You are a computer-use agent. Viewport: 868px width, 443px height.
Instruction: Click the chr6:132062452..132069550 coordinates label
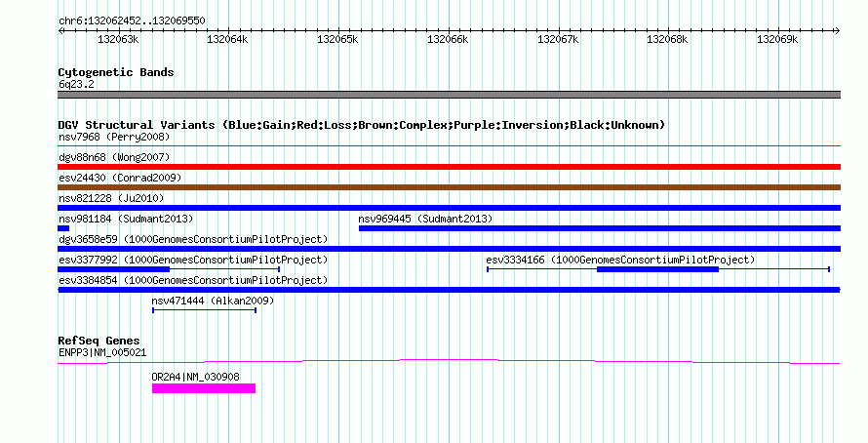(x=132, y=21)
